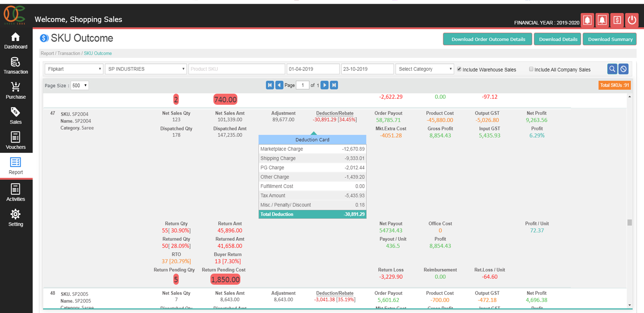This screenshot has width=644, height=313.
Task: Click the search magnifier icon button
Action: [612, 69]
